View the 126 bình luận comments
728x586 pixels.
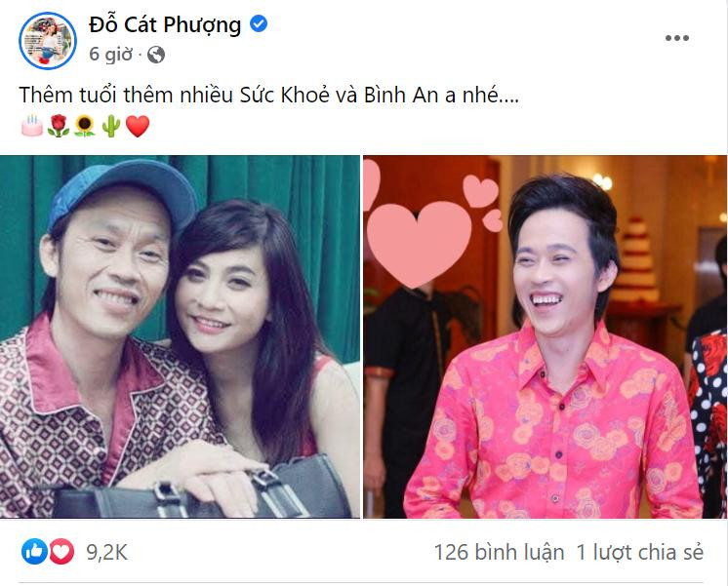click(x=499, y=553)
